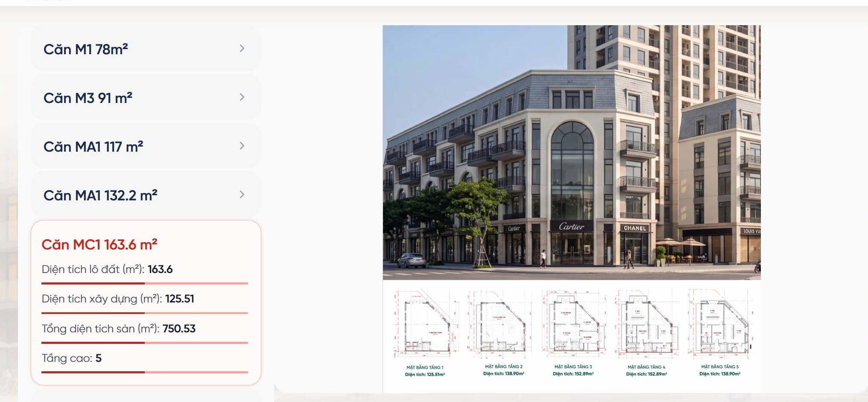Viewport: 868px width, 402px height.
Task: Expand the Căn M3 91 m² chevron
Action: 242,97
